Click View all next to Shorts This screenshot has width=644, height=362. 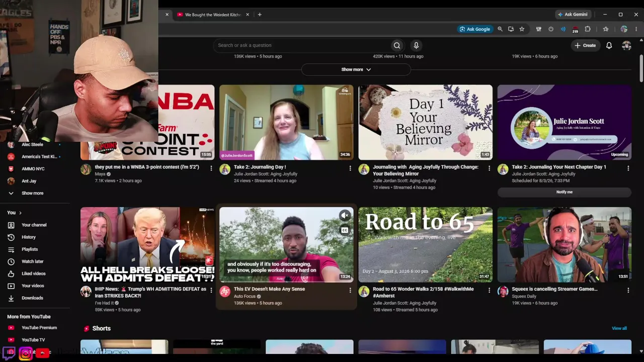(x=619, y=328)
